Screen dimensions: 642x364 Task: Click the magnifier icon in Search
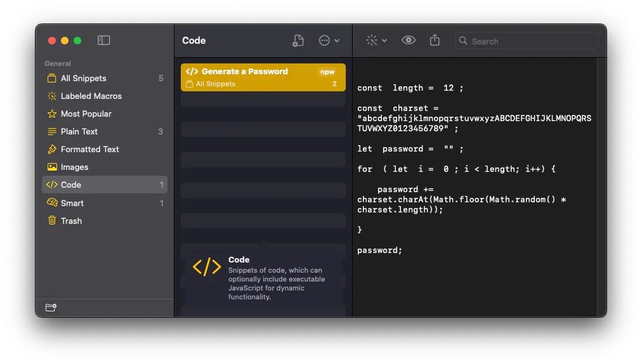[463, 41]
